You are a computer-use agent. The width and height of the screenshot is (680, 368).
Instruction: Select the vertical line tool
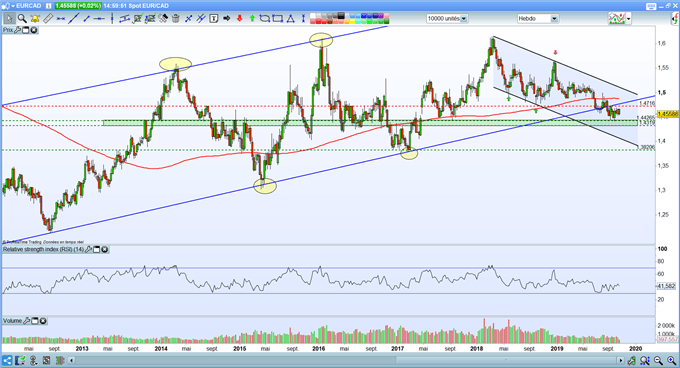tap(112, 19)
